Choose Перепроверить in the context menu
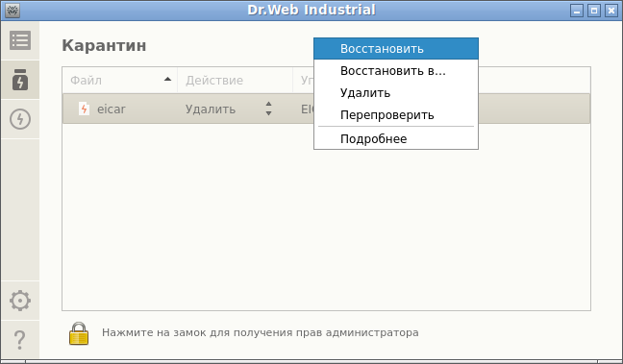The image size is (623, 364). point(396,115)
